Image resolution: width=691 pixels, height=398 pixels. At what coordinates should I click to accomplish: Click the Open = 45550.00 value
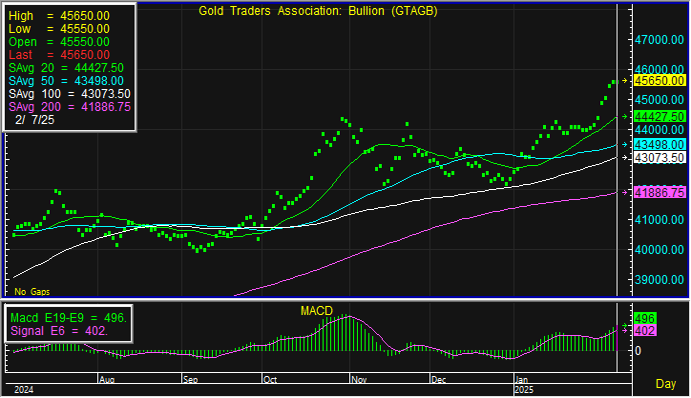click(x=59, y=42)
